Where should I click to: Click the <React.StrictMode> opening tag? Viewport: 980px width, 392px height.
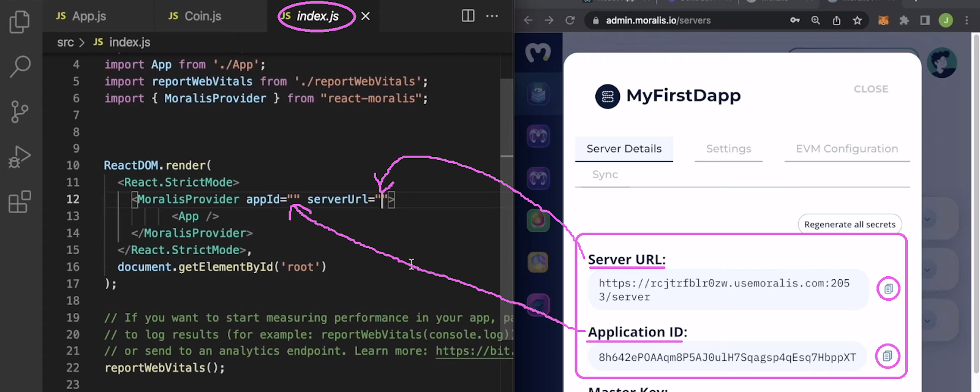tap(178, 183)
